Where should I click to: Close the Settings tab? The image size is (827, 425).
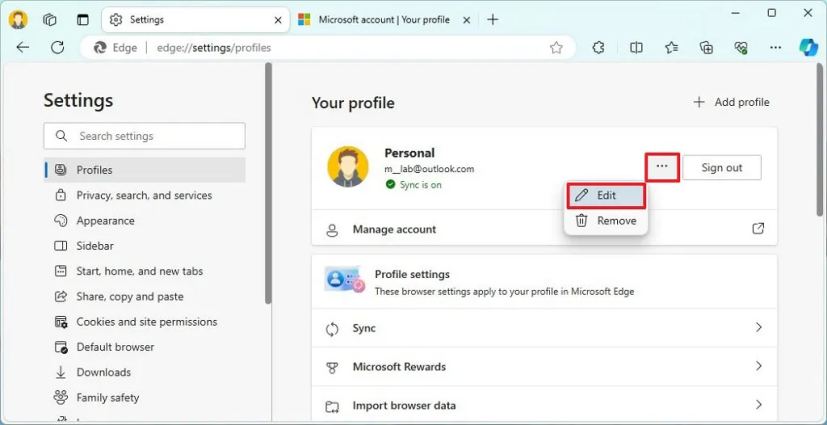(278, 20)
